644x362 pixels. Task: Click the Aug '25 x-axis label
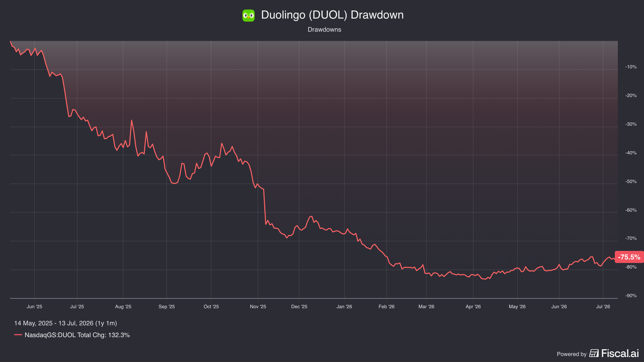(123, 307)
